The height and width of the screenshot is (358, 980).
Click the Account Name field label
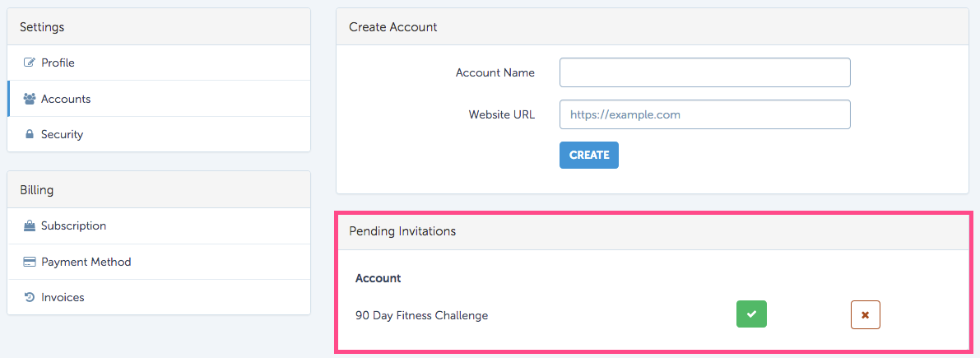[495, 72]
